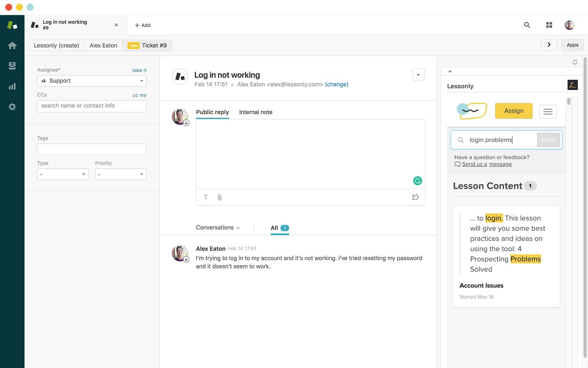Click in the Tags input field

click(x=92, y=149)
